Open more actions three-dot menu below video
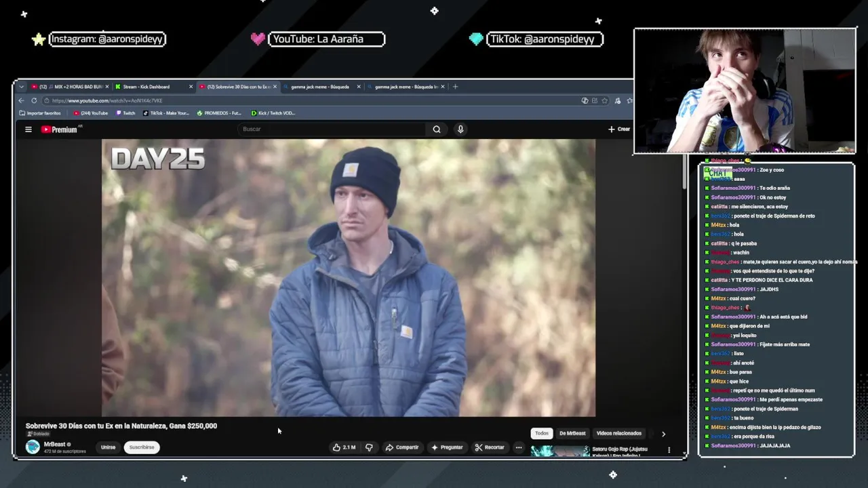This screenshot has height=488, width=868. (x=519, y=447)
